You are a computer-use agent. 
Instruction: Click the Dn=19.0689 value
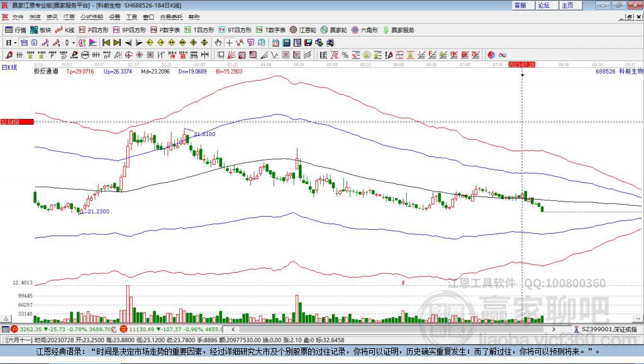(x=192, y=72)
